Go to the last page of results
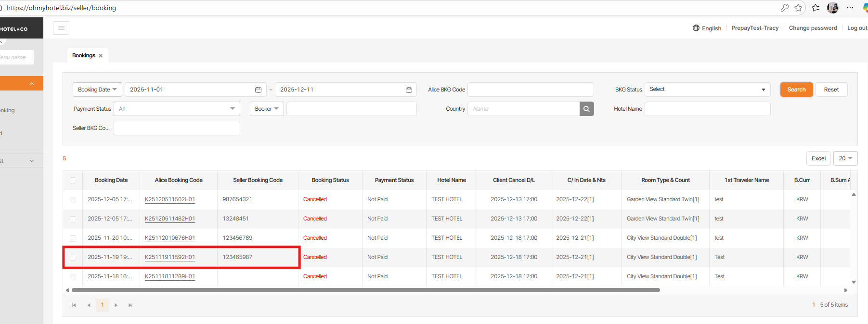Screen dimensions: 868x324 tap(130, 305)
